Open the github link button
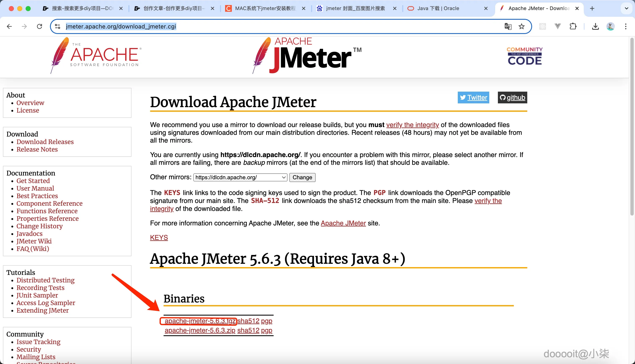The width and height of the screenshot is (635, 364). point(512,97)
